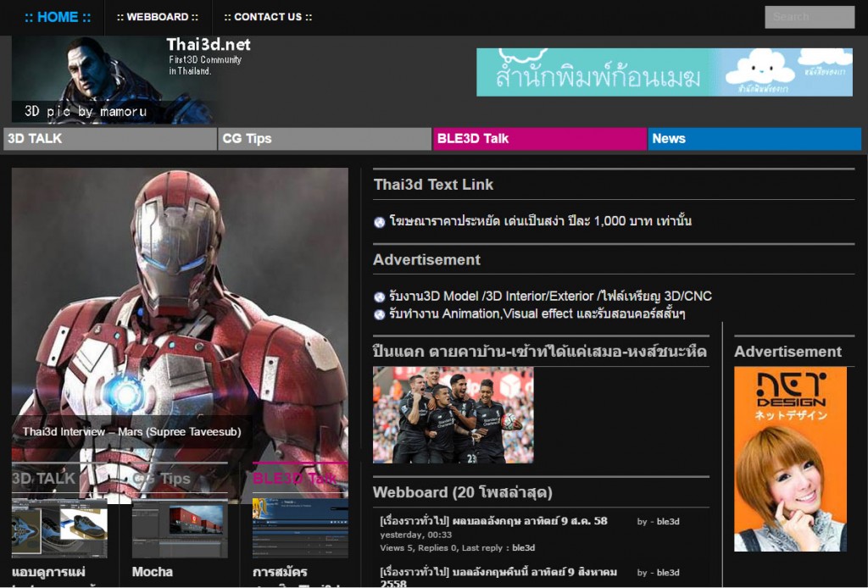Open webboard post dated 9 ส.ค. 58
Viewport: 868px width, 588px height.
[x=493, y=521]
